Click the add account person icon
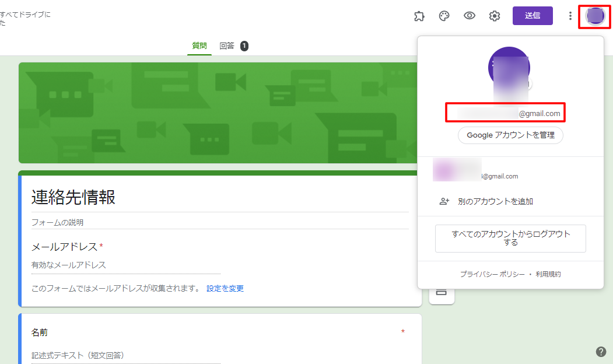This screenshot has width=613, height=364. [x=444, y=201]
